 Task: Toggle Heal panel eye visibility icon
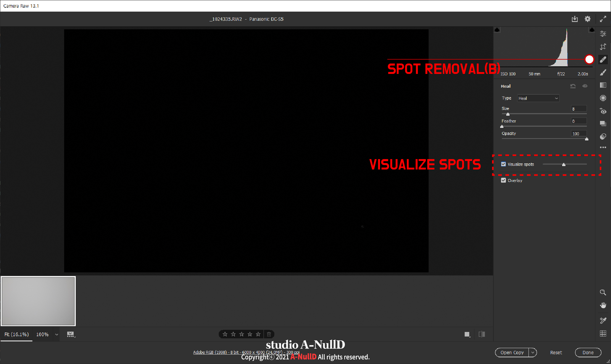(x=585, y=86)
